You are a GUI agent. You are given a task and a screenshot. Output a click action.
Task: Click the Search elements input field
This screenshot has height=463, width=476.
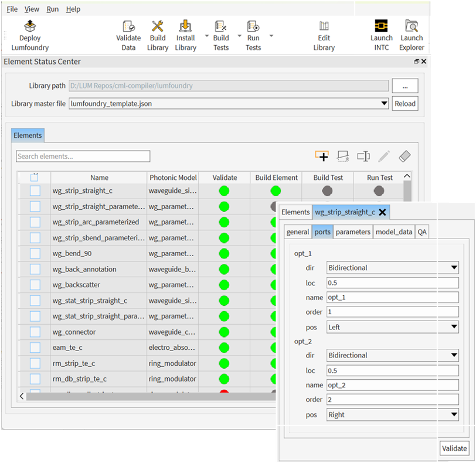[83, 156]
